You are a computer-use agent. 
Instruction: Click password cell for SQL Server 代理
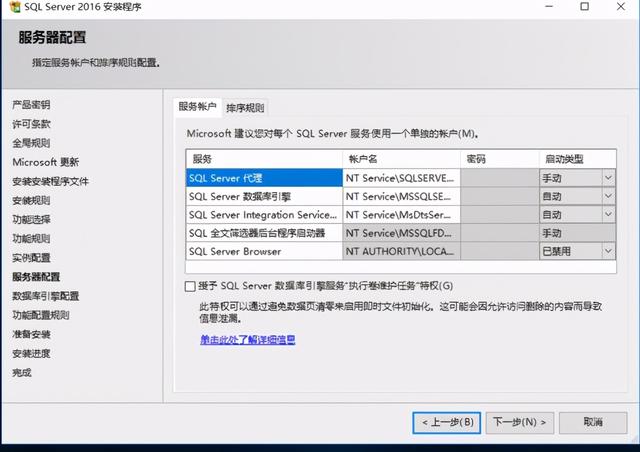(500, 178)
